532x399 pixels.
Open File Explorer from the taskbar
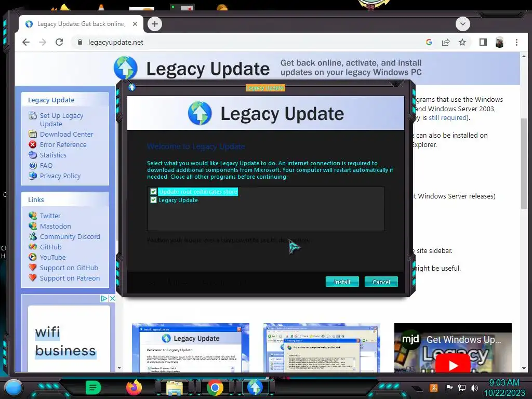(175, 388)
